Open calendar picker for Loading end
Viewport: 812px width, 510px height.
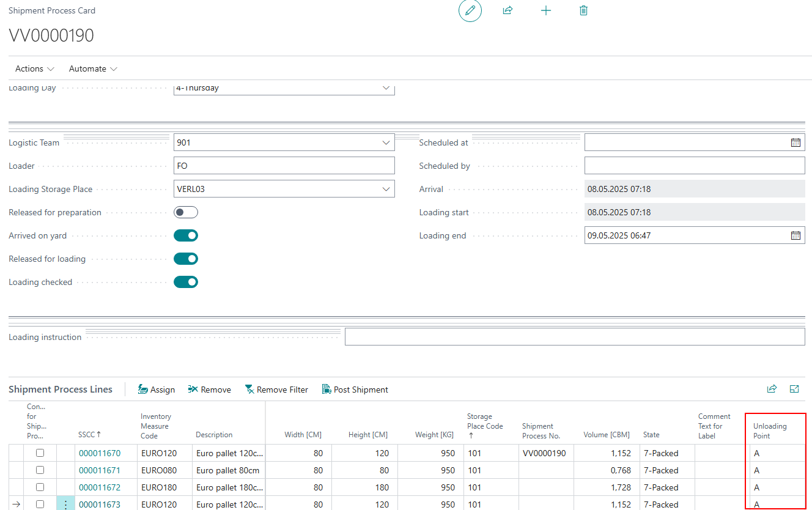click(x=795, y=235)
